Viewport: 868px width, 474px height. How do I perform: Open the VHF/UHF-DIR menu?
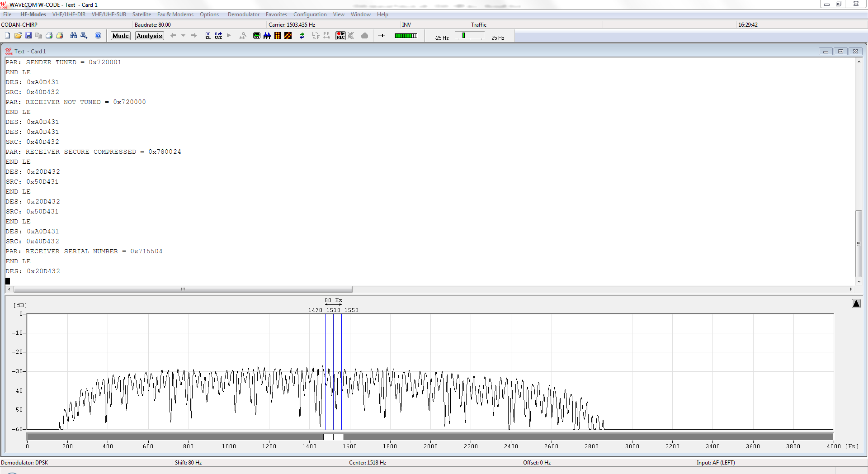[69, 14]
